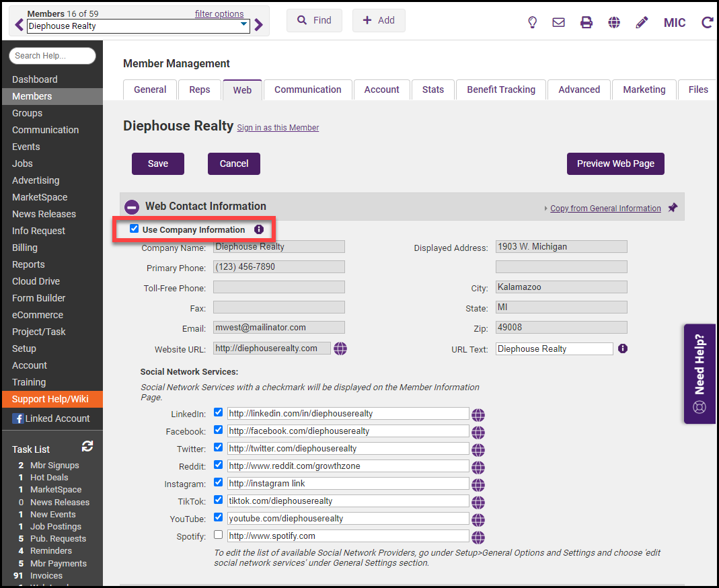Open the Benefit Tracking tab
Screen dimensions: 719x588
point(501,89)
